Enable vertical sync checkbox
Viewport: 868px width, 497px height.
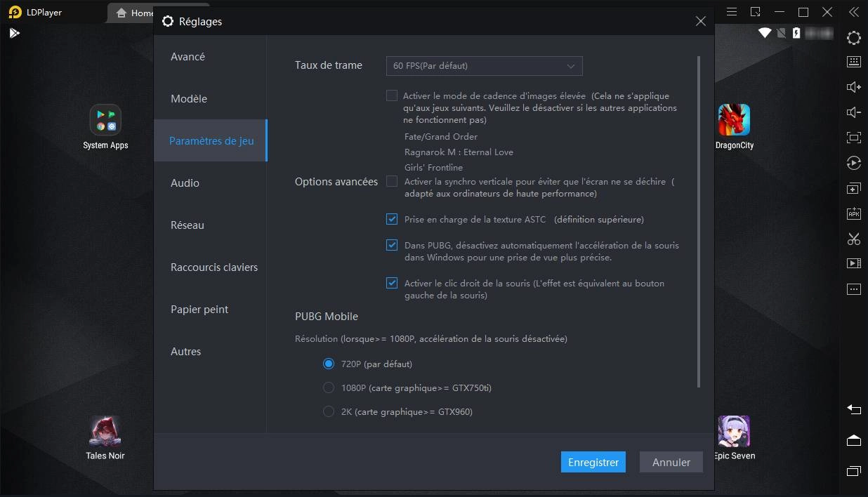click(x=392, y=182)
